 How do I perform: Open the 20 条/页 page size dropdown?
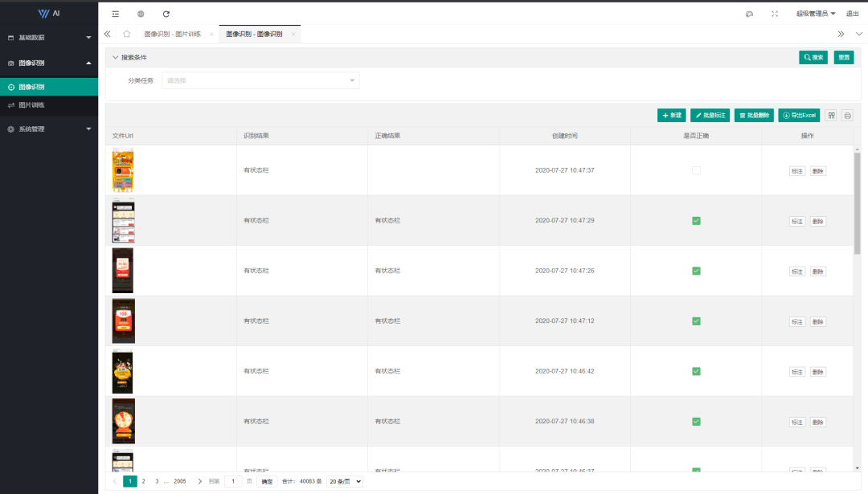[344, 481]
